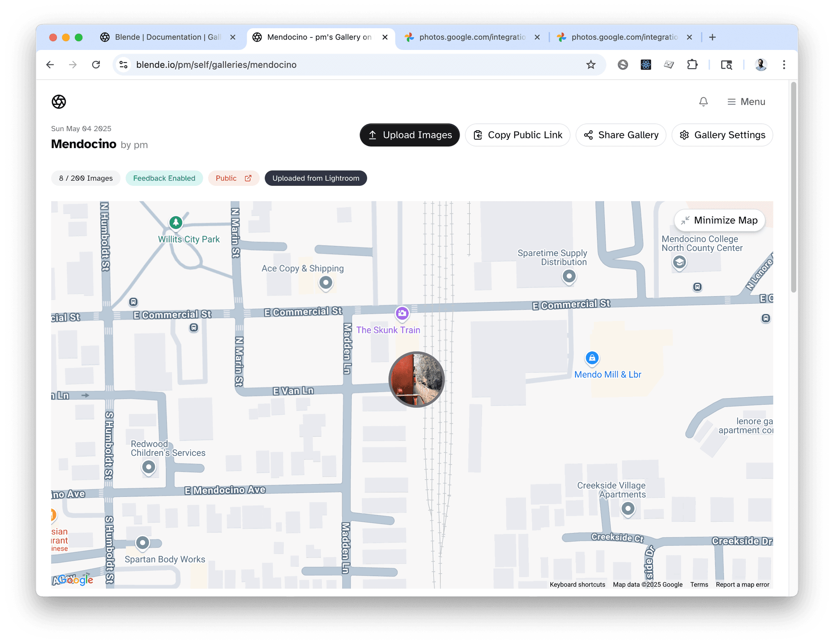The width and height of the screenshot is (834, 644).
Task: Collapse the map with Minimize Map
Action: click(719, 220)
